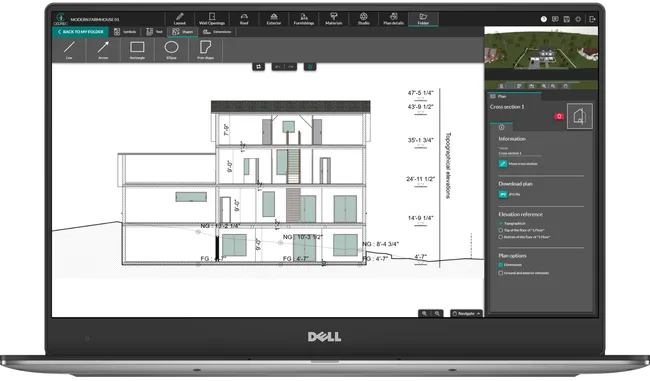Viewport: 650px width, 381px height.
Task: Select the Free shape tool
Action: point(206,50)
